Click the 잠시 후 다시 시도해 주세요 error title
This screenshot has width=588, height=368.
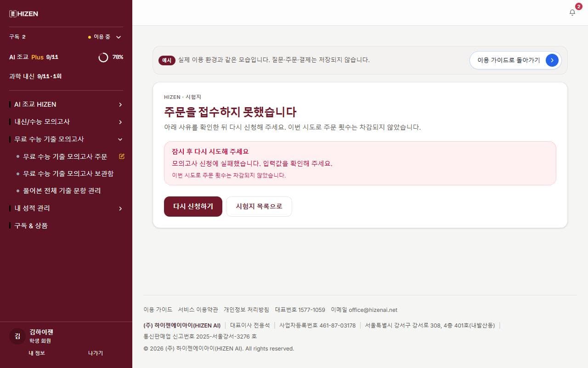pos(210,151)
